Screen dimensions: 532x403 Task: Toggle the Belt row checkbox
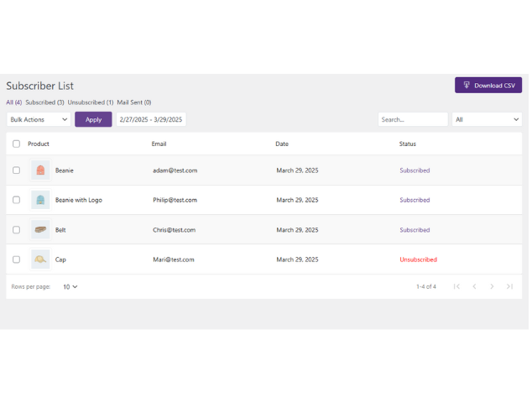click(16, 230)
